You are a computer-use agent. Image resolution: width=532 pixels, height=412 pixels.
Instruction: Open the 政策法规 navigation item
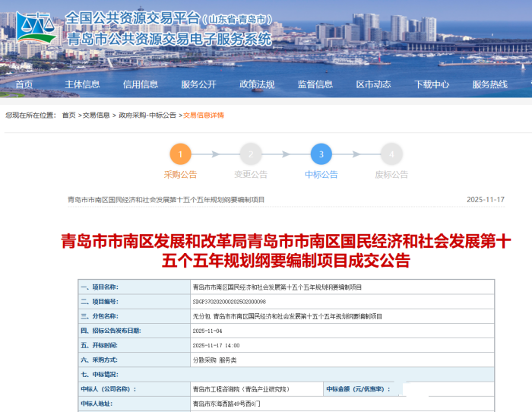(x=257, y=84)
